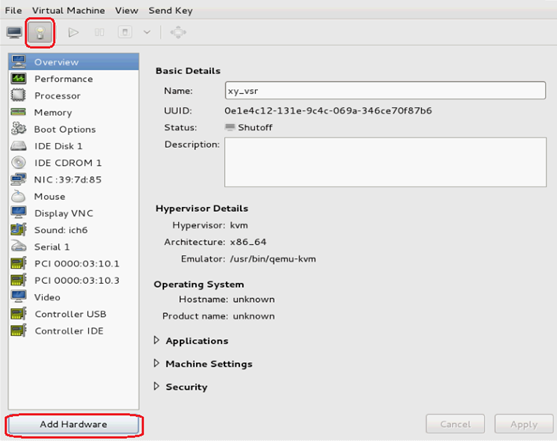Click the Add Hardware button
This screenshot has height=441, width=557.
74,425
